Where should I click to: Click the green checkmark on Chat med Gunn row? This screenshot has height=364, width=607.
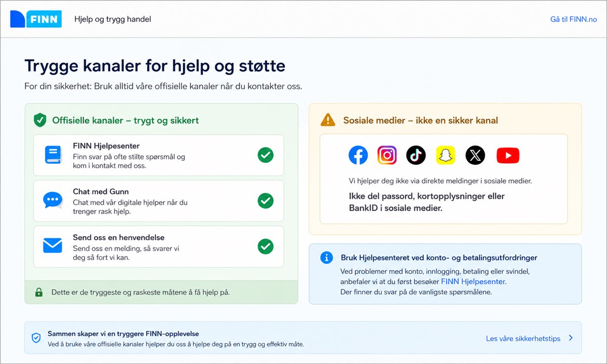(266, 201)
